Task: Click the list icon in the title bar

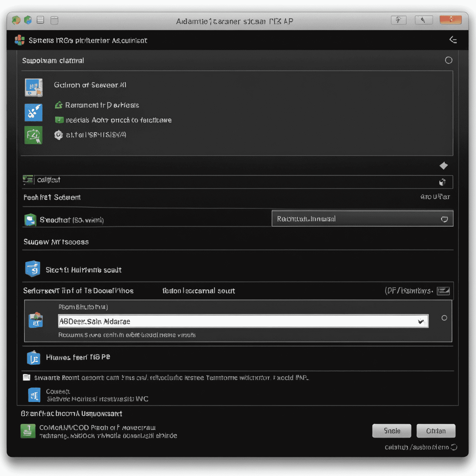Action: click(x=40, y=20)
